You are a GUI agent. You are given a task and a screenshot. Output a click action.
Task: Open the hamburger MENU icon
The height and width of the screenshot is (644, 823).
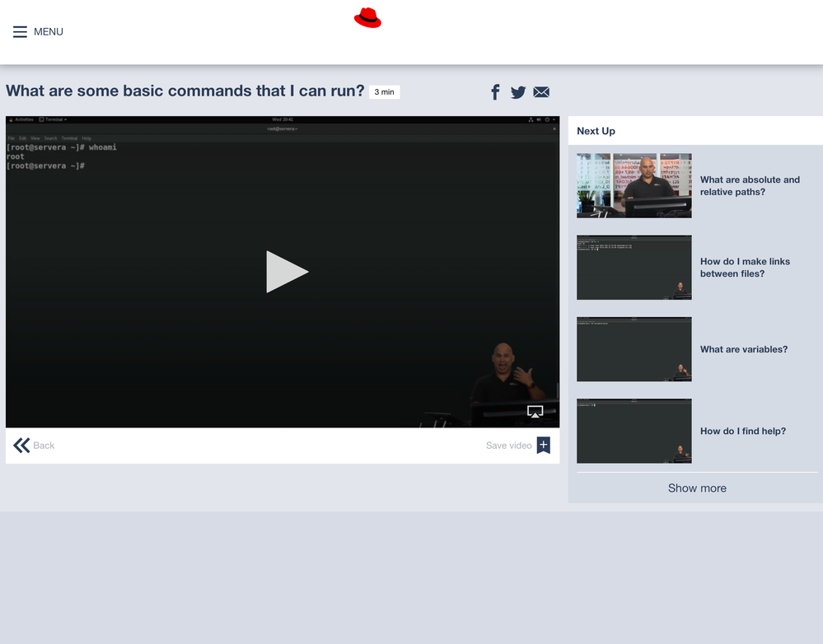20,32
